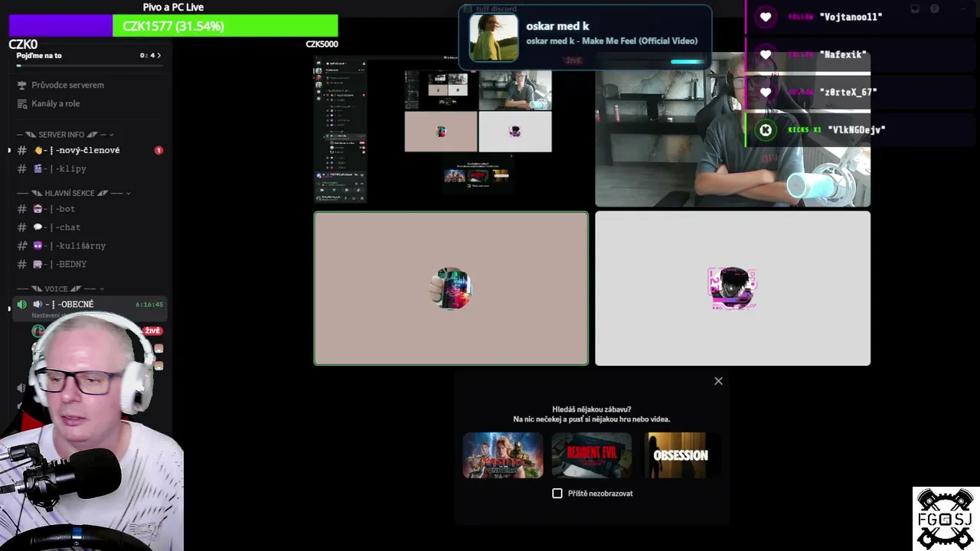Click the song title "Make Me Feel (Official Video)"
This screenshot has width=980, height=551.
coord(639,41)
